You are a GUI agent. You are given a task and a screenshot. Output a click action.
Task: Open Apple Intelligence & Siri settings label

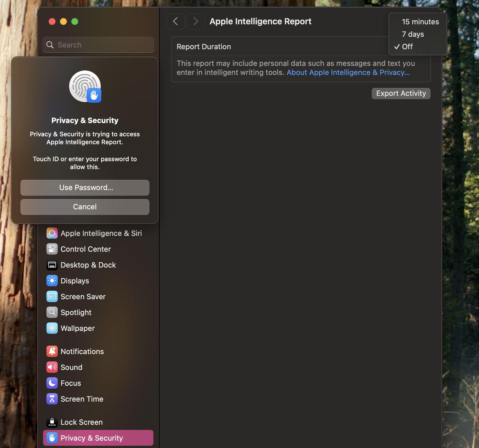tap(101, 233)
